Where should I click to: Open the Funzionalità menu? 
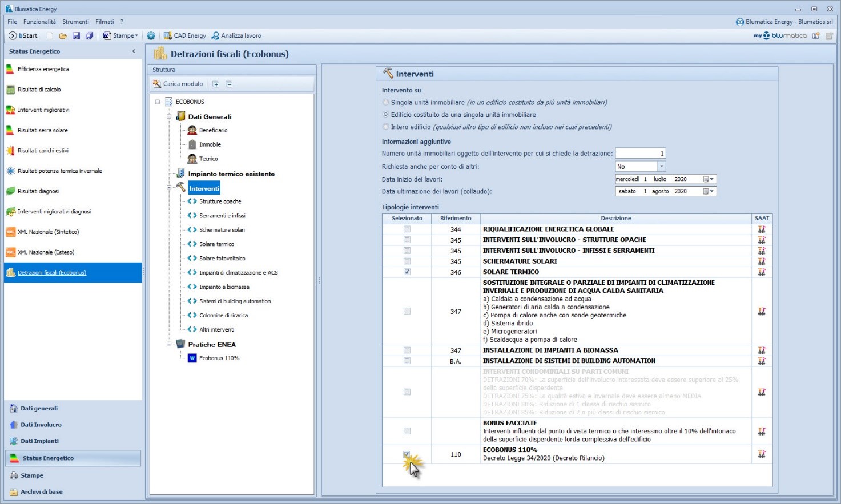(39, 22)
